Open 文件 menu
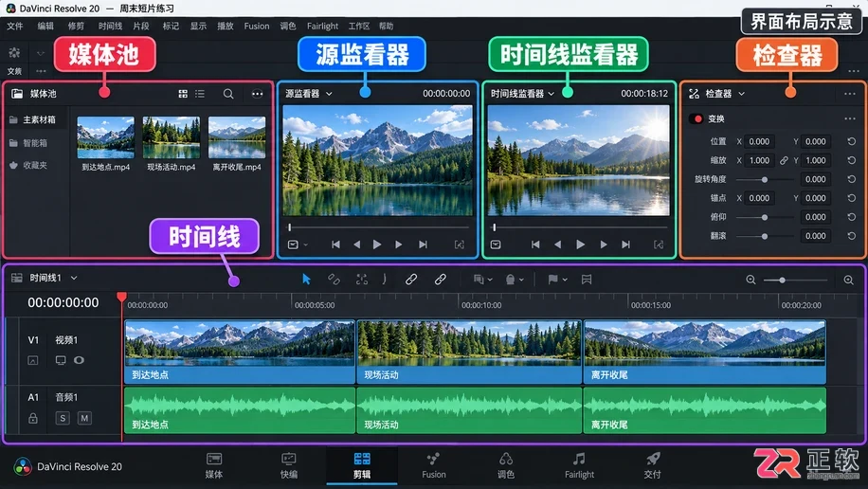This screenshot has height=489, width=868. point(15,26)
